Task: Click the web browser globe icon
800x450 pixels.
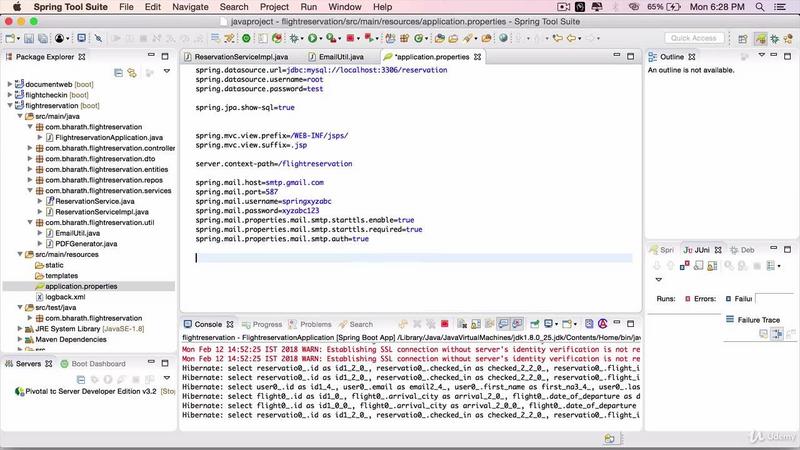Action: (504, 38)
